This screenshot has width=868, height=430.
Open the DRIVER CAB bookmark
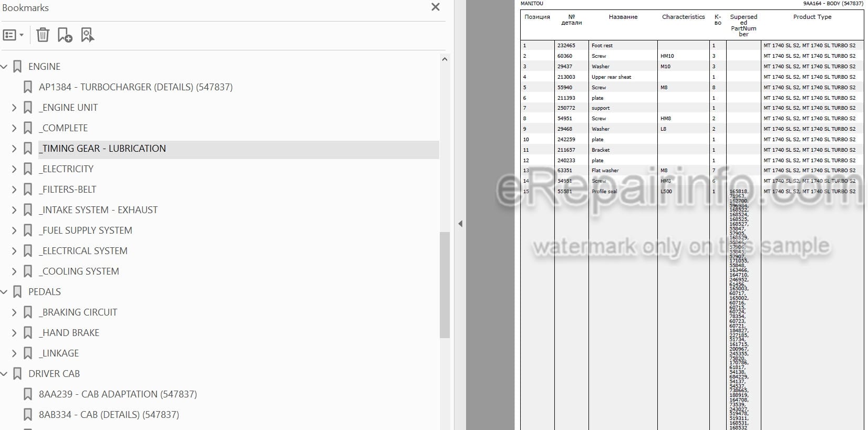(x=54, y=374)
